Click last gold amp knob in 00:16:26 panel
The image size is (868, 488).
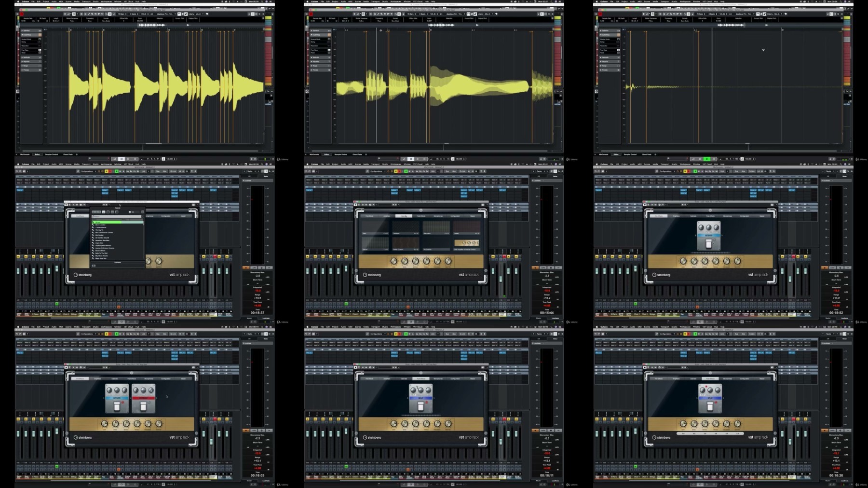click(x=737, y=423)
